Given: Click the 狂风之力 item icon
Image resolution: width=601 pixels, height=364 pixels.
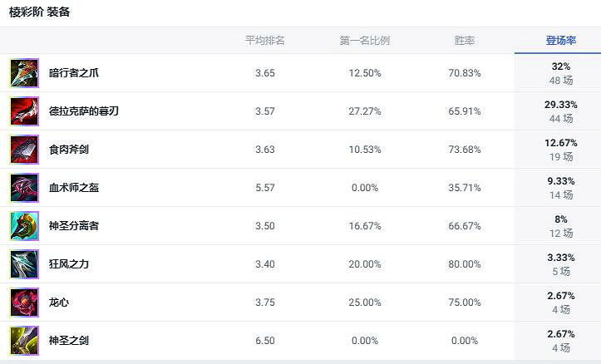Looking at the screenshot, I should tap(24, 264).
